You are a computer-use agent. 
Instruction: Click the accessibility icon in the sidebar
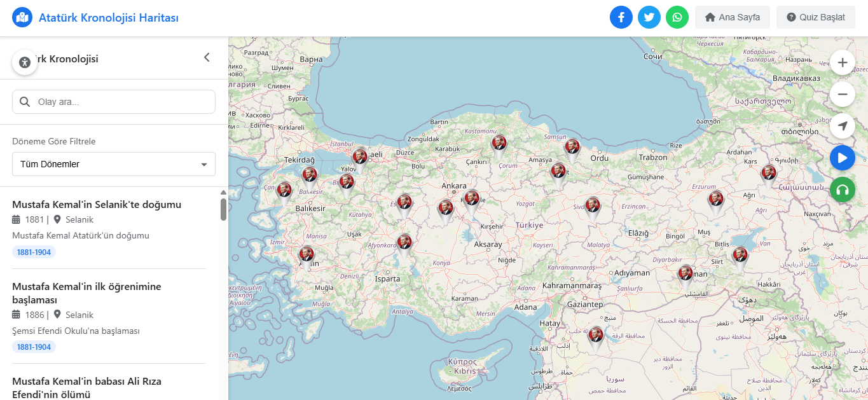(x=24, y=62)
